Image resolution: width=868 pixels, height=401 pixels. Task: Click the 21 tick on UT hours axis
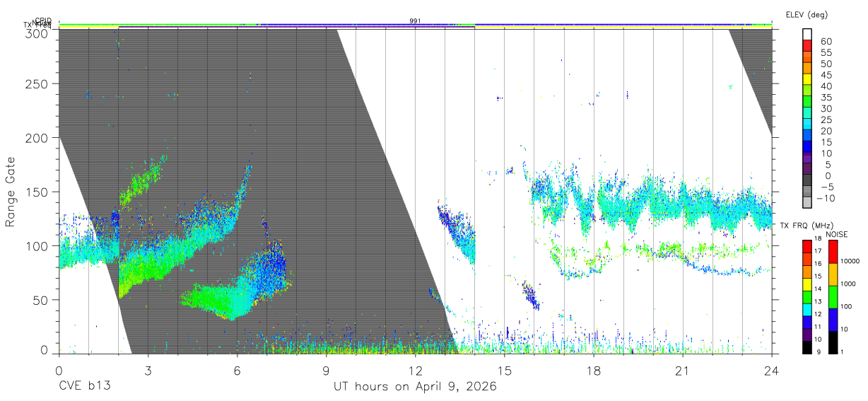[x=683, y=371]
